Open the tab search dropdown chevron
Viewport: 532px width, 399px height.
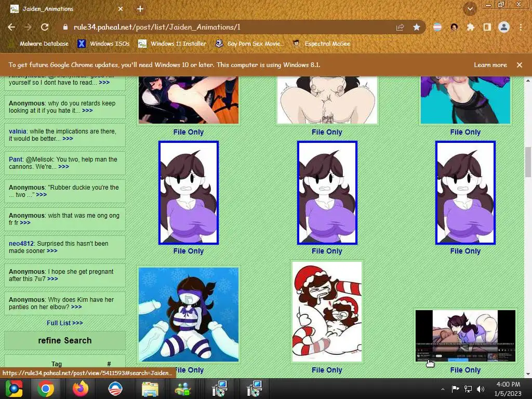coord(470,9)
